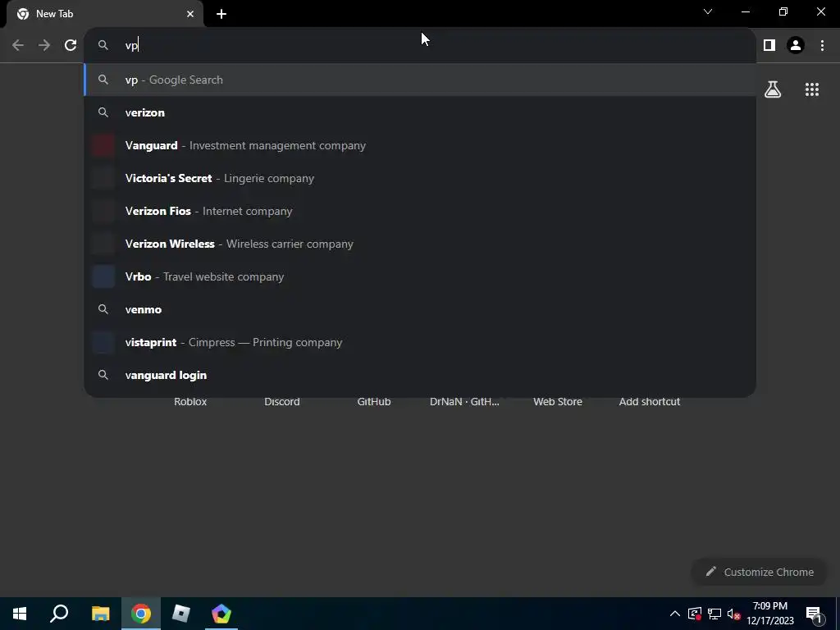Select the Verizon Fios suggestion
The image size is (840, 630).
tap(420, 211)
